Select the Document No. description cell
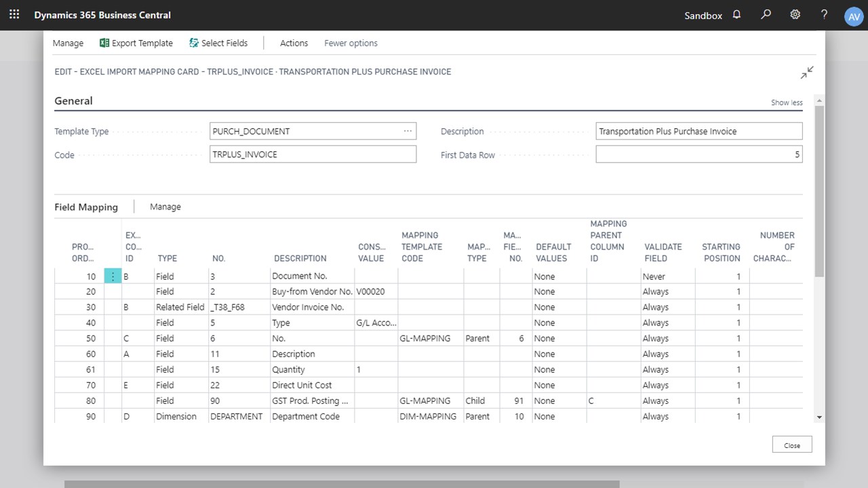 [312, 276]
